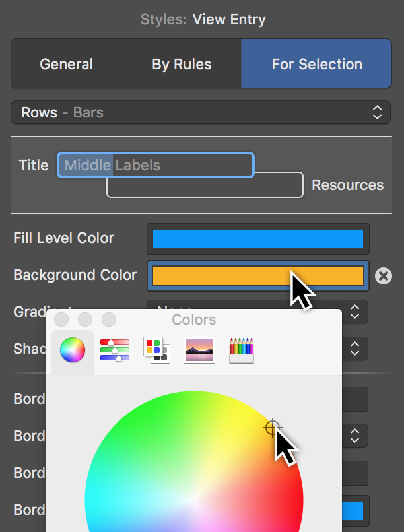Switch to the color sliders mode
The height and width of the screenshot is (532, 404).
click(x=114, y=350)
